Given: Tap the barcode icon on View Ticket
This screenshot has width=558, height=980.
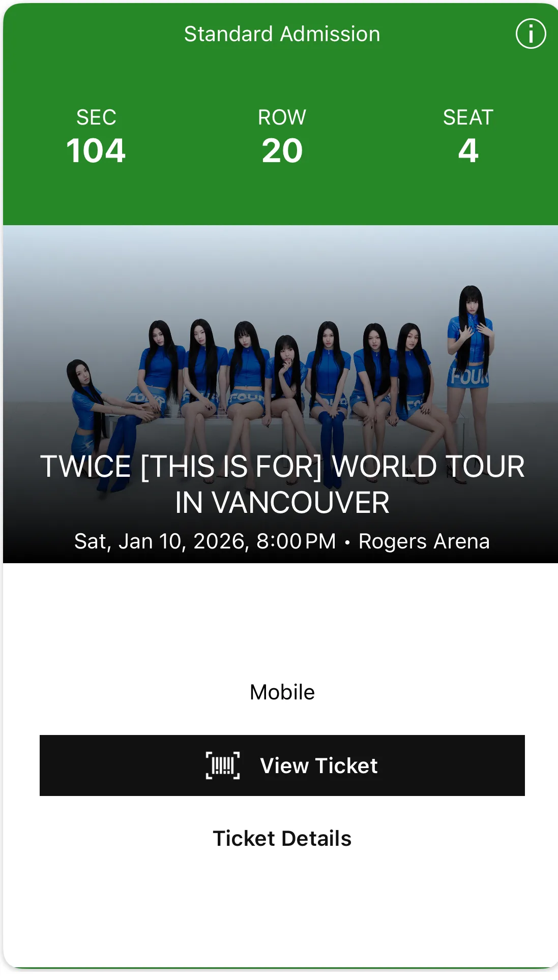Looking at the screenshot, I should pyautogui.click(x=223, y=765).
